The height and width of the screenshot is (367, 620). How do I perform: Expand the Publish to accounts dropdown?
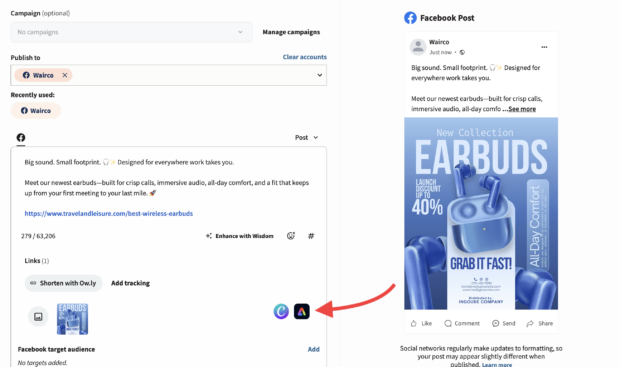[x=319, y=75]
